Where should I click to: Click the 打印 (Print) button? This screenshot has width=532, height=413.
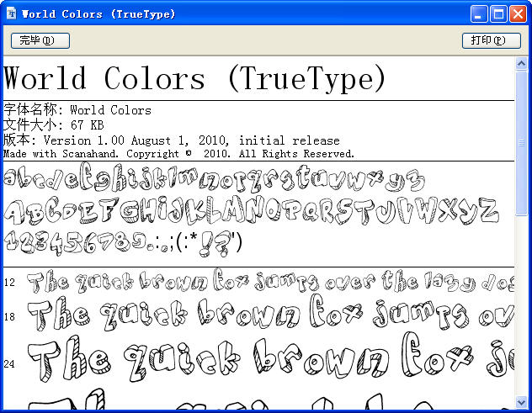pyautogui.click(x=491, y=40)
